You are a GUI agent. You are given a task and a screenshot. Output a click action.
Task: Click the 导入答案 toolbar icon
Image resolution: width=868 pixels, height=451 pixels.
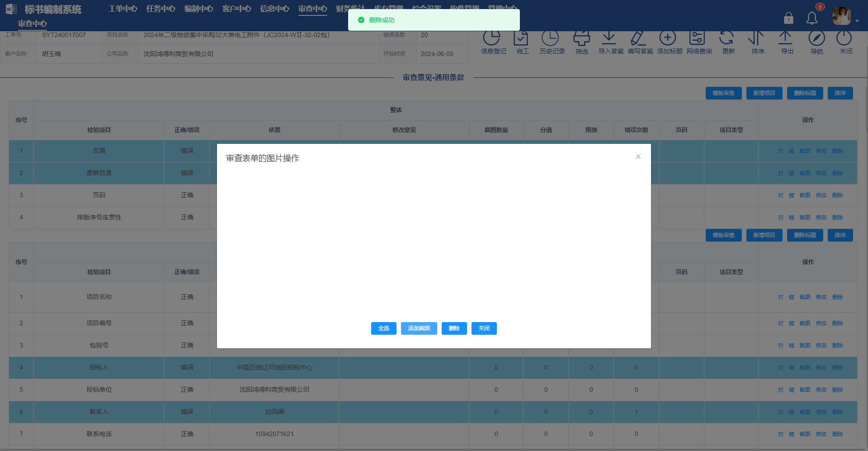point(609,38)
